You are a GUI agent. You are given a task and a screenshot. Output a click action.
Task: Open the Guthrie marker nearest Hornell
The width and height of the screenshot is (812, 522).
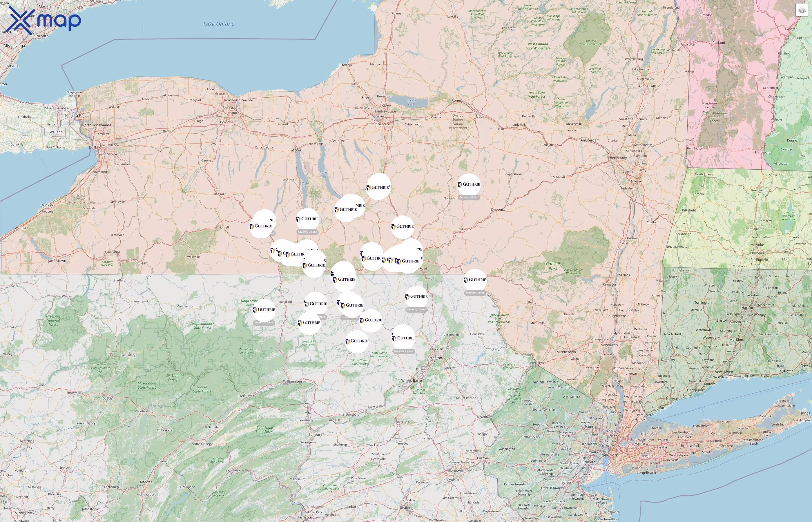pos(261,226)
